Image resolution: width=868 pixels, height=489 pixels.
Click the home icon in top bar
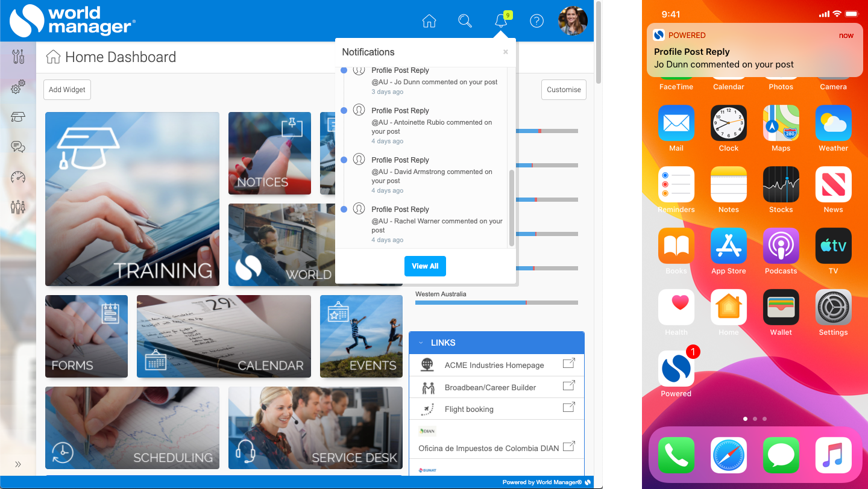429,21
